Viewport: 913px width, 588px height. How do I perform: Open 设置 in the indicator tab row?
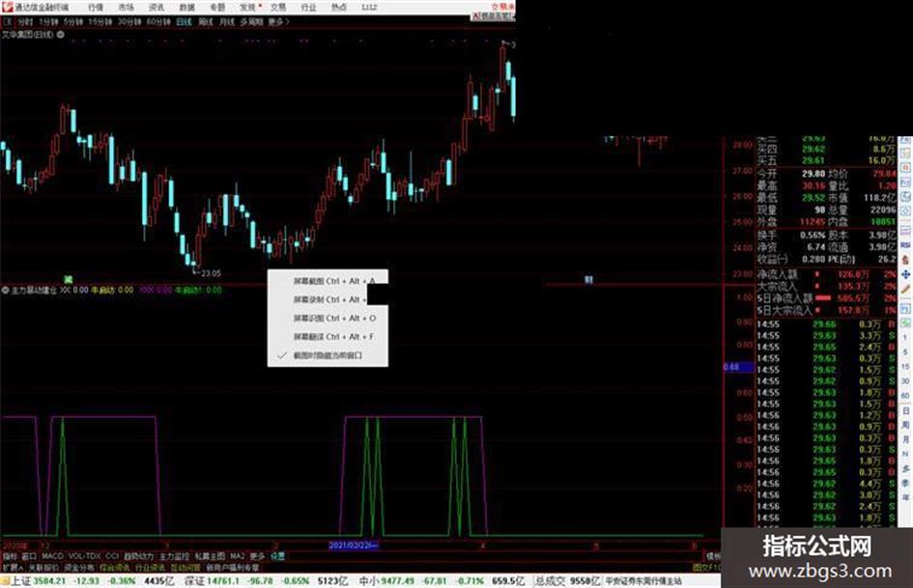point(277,556)
